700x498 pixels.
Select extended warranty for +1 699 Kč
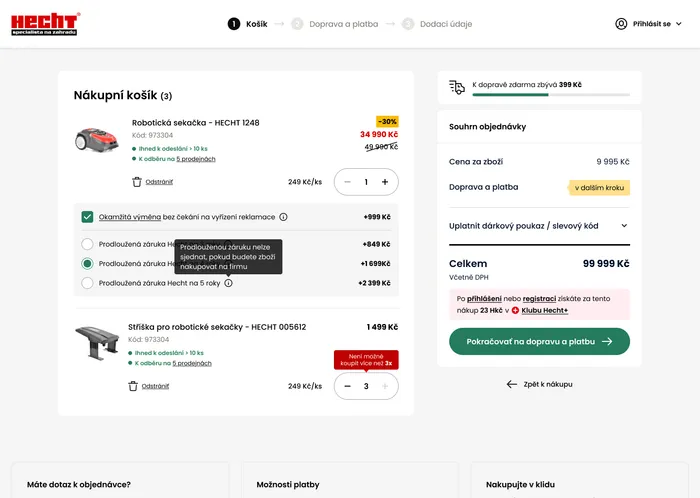[x=87, y=264]
